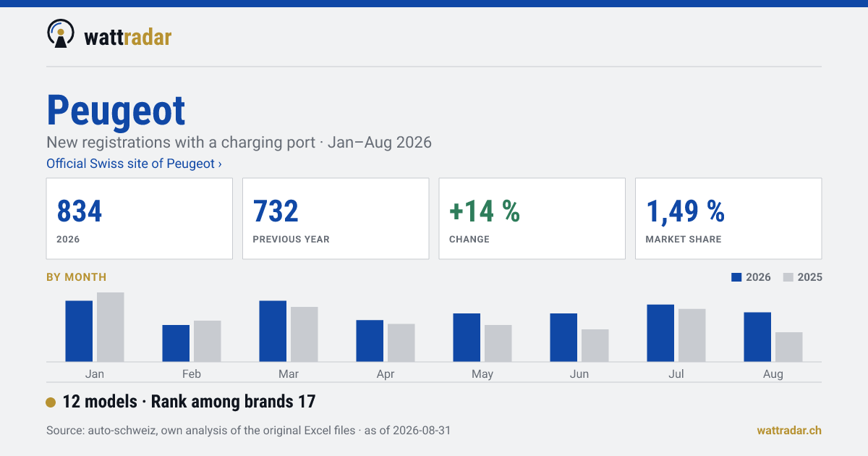Click the gray 2025 bar for Jan
The width and height of the screenshot is (868, 456).
[x=111, y=327]
